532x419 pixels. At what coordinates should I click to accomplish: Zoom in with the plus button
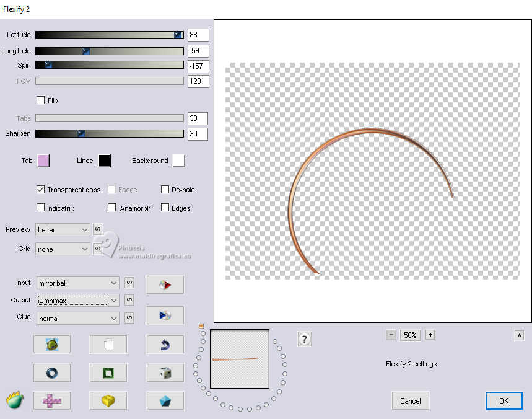(x=430, y=335)
